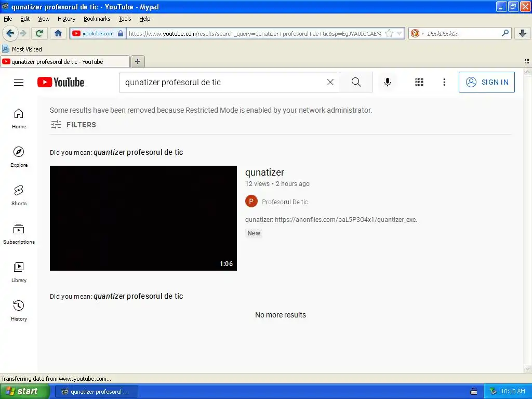Screen dimensions: 532x399
Task: Click the first 'quantizer profesorul de tic' suggestion
Action: [x=138, y=152]
